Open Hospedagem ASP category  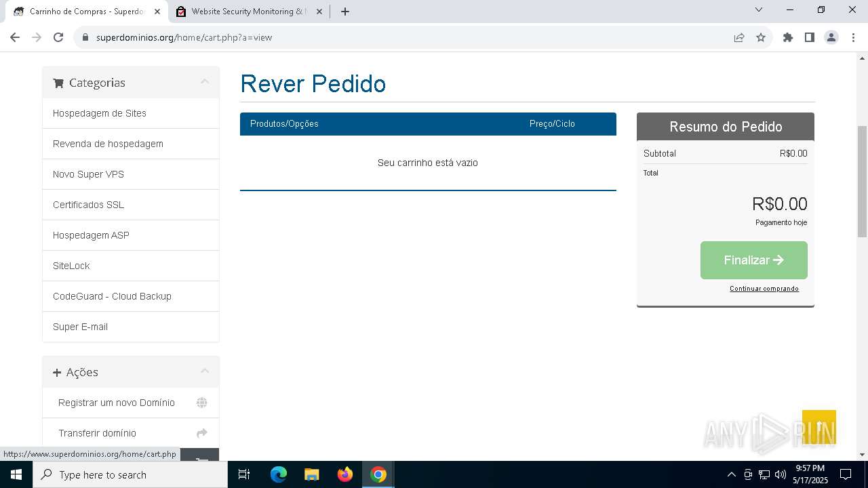(x=131, y=235)
